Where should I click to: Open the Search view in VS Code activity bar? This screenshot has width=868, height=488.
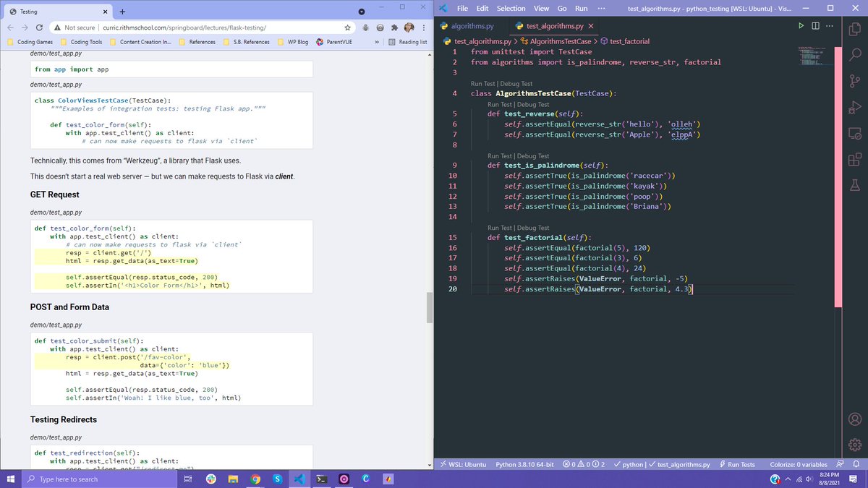[x=855, y=56]
